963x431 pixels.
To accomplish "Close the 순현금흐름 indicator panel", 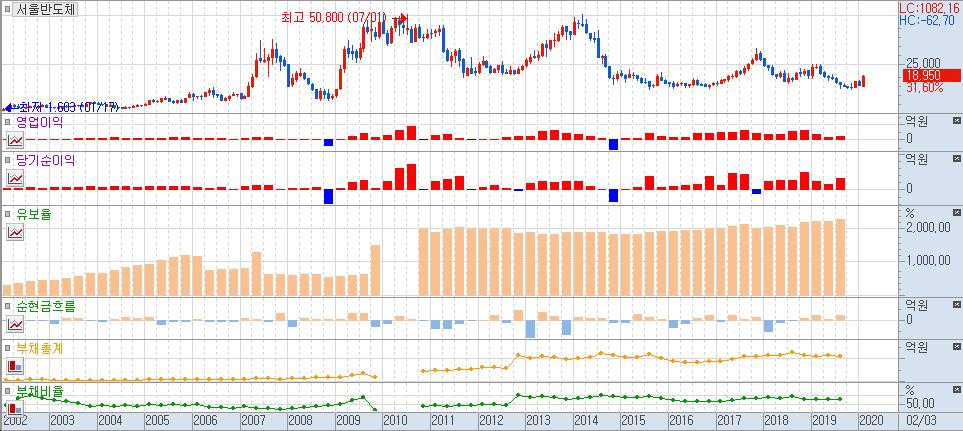I will click(956, 304).
